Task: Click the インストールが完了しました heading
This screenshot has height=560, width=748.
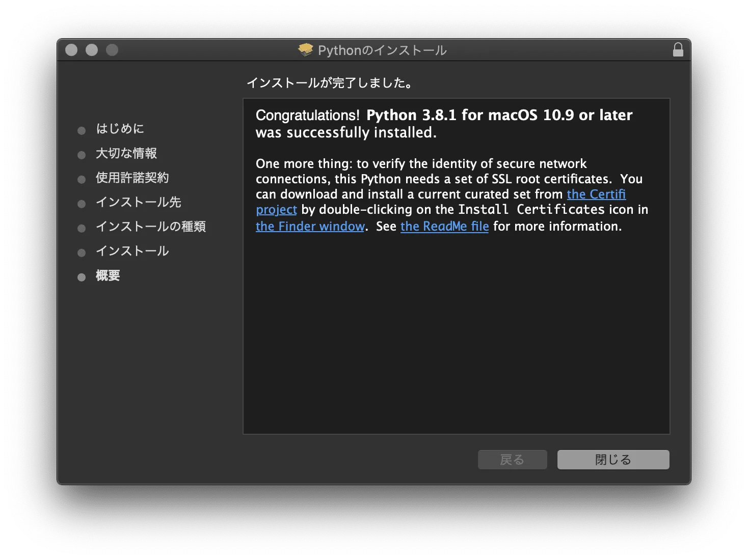Action: (330, 83)
